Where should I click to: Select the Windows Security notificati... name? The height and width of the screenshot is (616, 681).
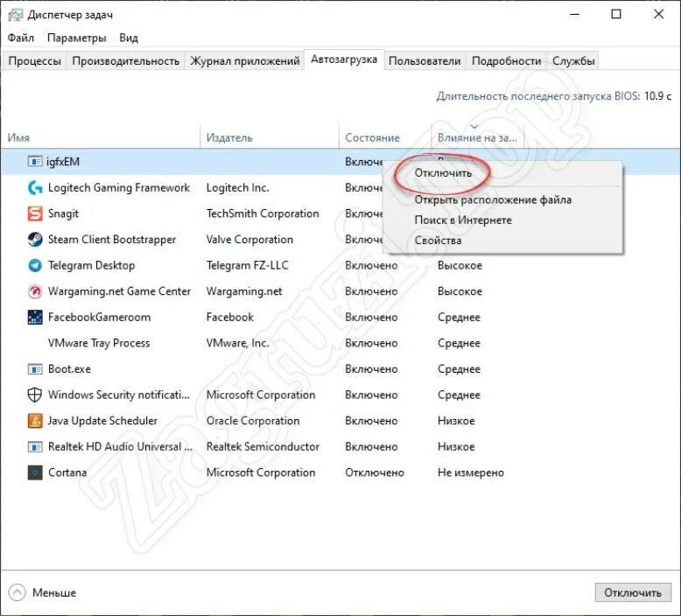pos(119,395)
